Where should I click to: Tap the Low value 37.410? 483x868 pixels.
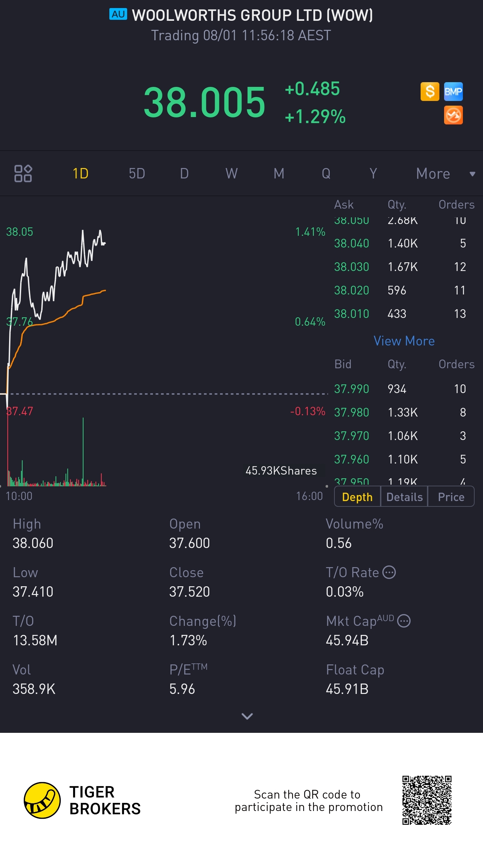(x=33, y=592)
